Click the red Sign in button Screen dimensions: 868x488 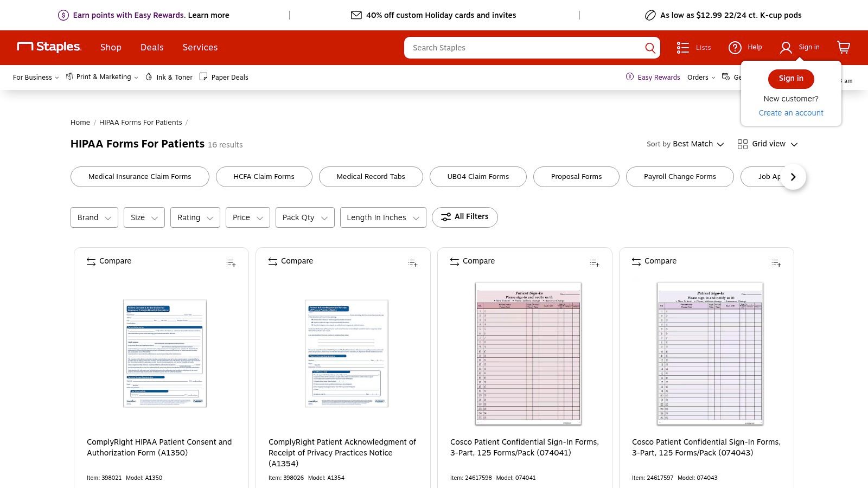(791, 79)
